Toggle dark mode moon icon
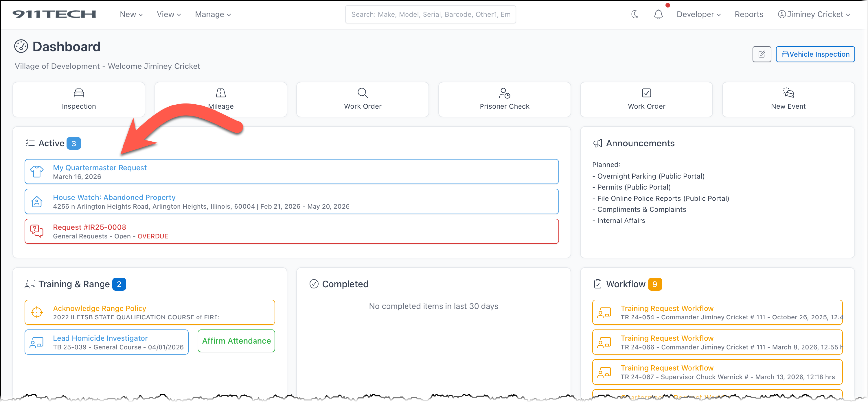 pyautogui.click(x=635, y=14)
